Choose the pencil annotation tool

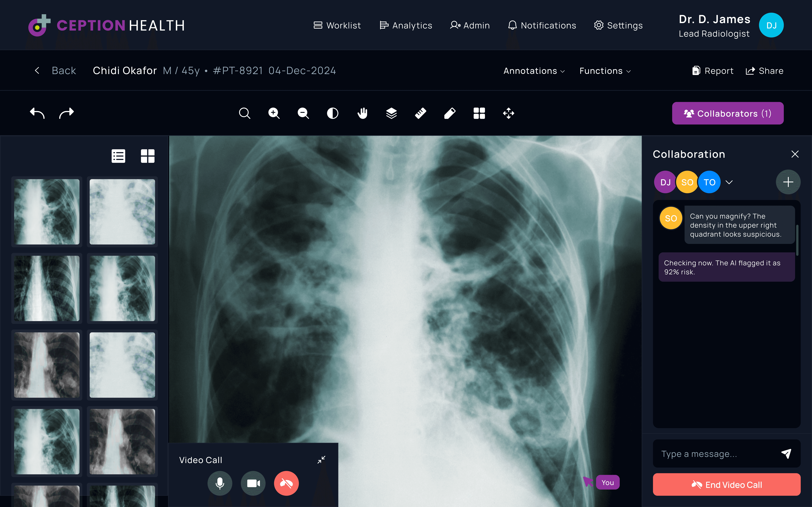(450, 113)
